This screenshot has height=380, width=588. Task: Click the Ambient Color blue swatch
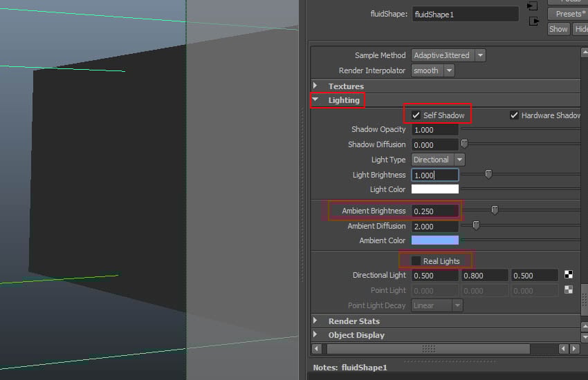pyautogui.click(x=435, y=240)
